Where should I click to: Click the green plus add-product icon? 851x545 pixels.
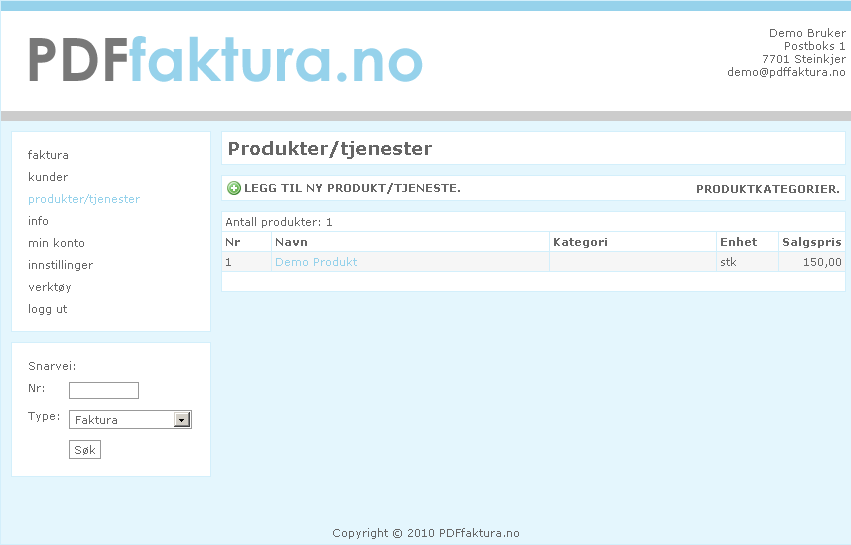pyautogui.click(x=233, y=188)
